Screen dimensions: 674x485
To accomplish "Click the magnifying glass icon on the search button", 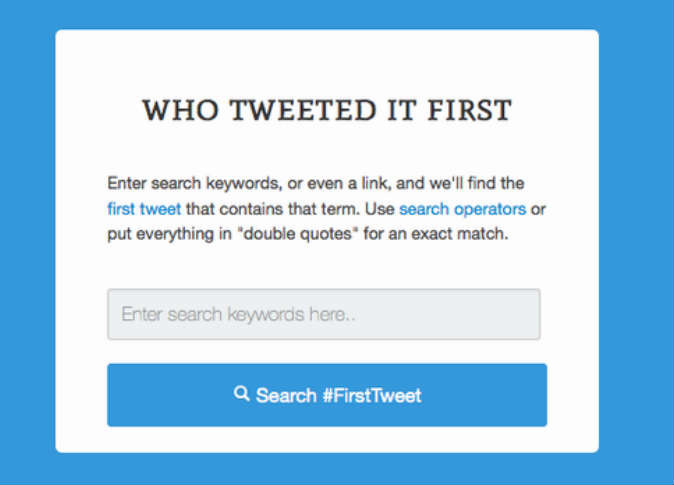I will [241, 394].
